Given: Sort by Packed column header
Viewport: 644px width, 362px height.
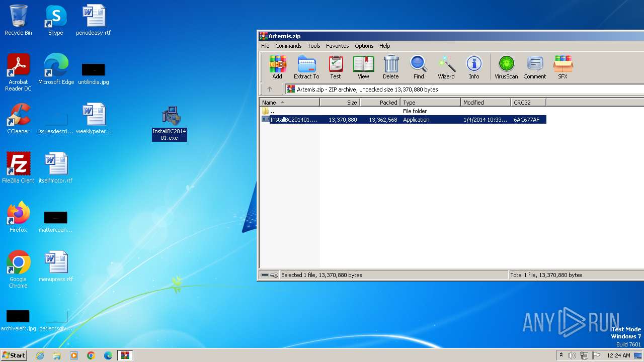Looking at the screenshot, I should (x=380, y=103).
